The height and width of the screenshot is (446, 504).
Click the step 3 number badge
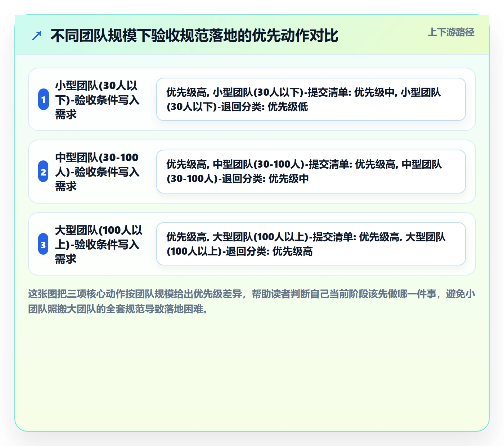[x=44, y=244]
